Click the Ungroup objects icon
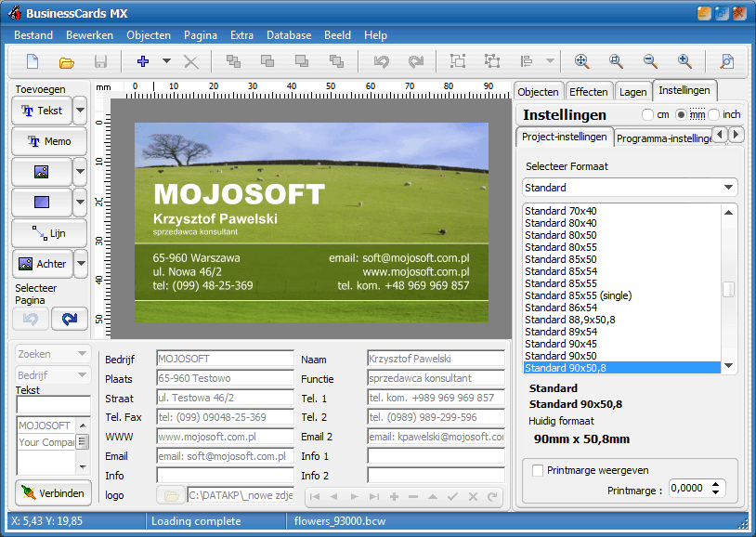The image size is (756, 537). click(x=492, y=61)
